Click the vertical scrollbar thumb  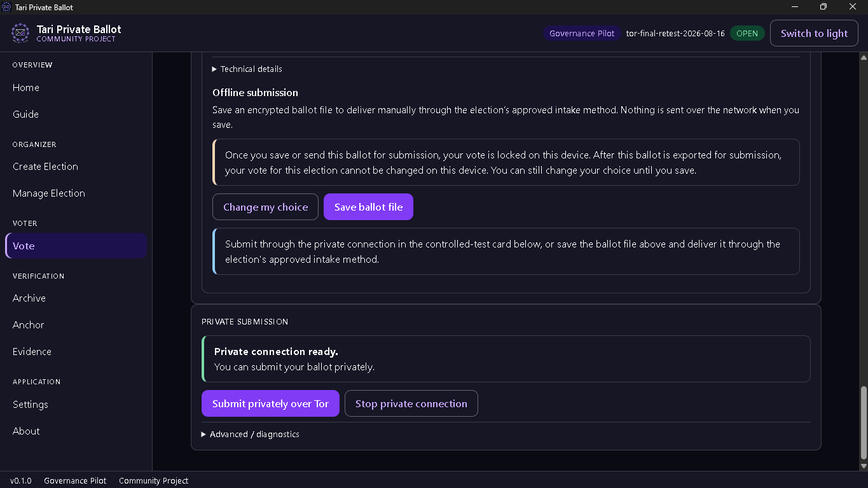(x=863, y=422)
